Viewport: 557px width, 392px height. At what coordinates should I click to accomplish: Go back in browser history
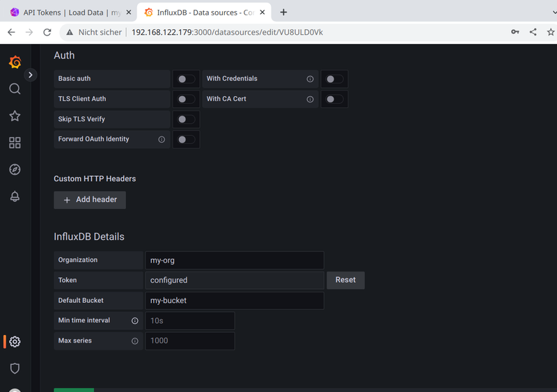pos(11,32)
